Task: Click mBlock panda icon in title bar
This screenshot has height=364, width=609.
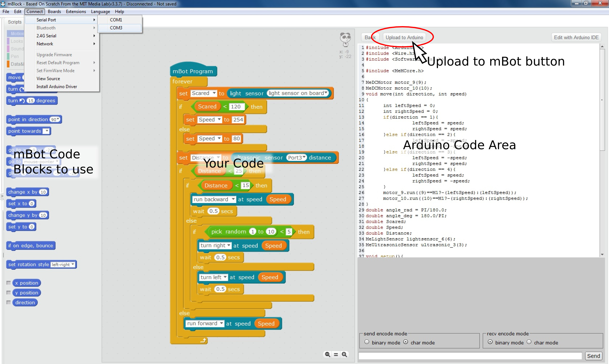Action: point(3,3)
